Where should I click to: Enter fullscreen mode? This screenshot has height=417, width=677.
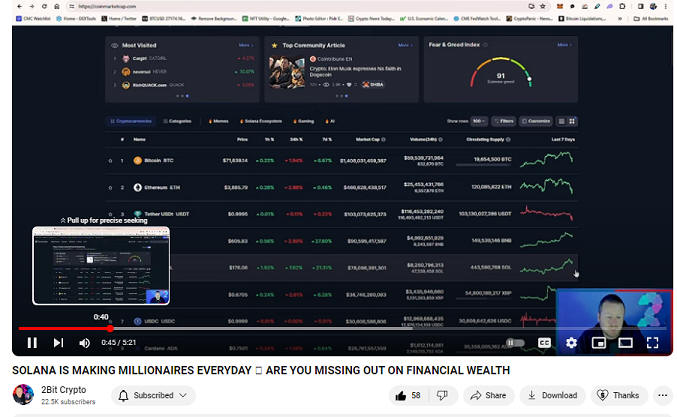(x=652, y=343)
